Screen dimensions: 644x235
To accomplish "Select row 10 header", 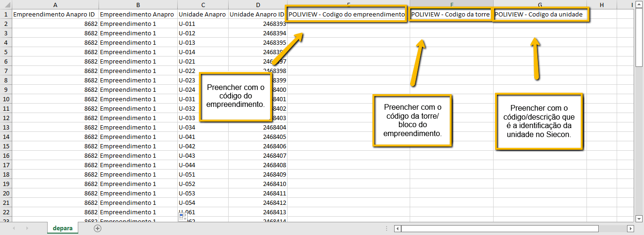I will pyautogui.click(x=5, y=99).
